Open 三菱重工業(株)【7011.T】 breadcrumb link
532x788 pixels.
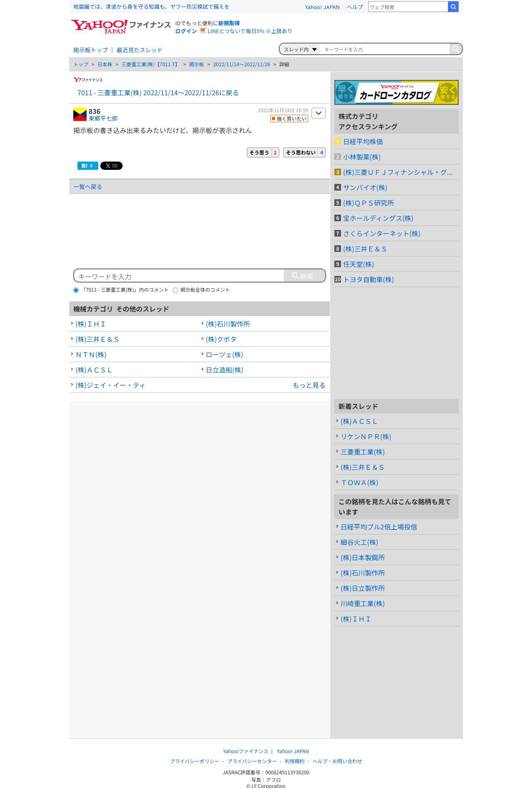pyautogui.click(x=150, y=65)
